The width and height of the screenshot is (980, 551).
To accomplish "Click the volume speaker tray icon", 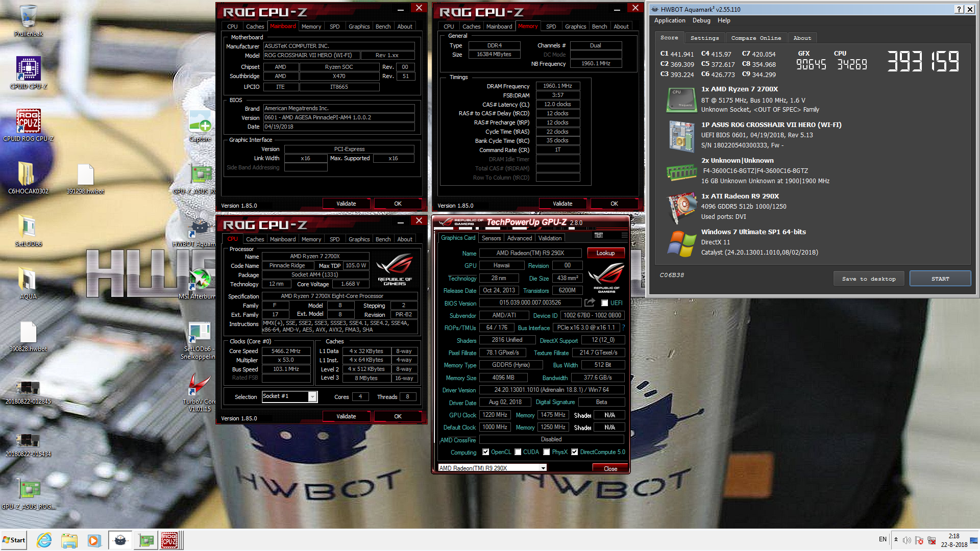I will [906, 540].
